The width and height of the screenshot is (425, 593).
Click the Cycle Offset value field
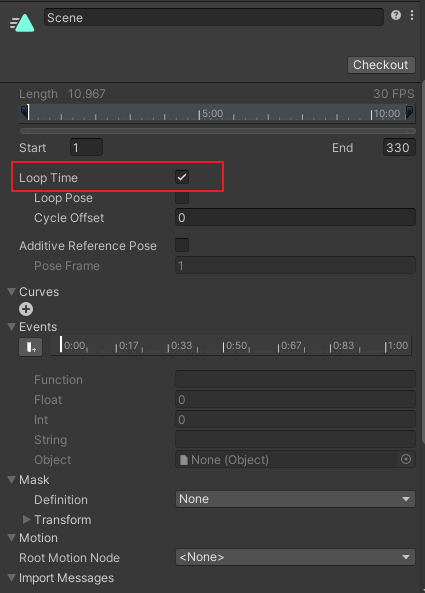point(295,217)
